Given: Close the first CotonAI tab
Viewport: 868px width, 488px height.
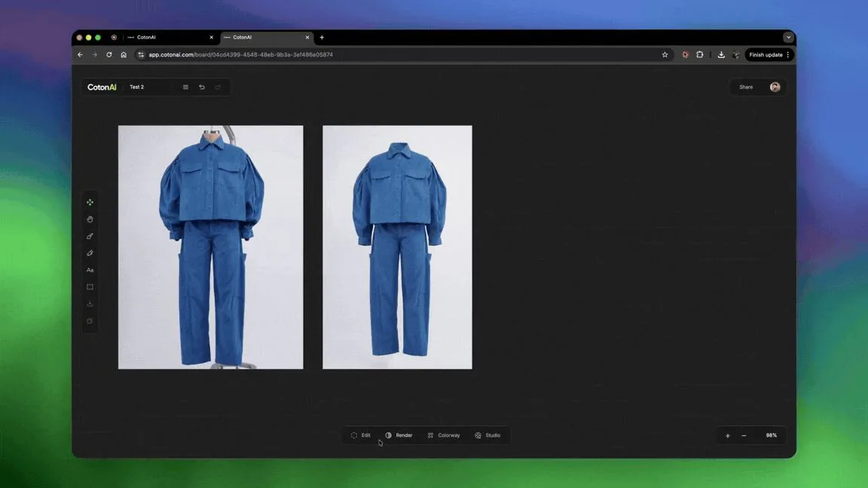Looking at the screenshot, I should [x=211, y=37].
